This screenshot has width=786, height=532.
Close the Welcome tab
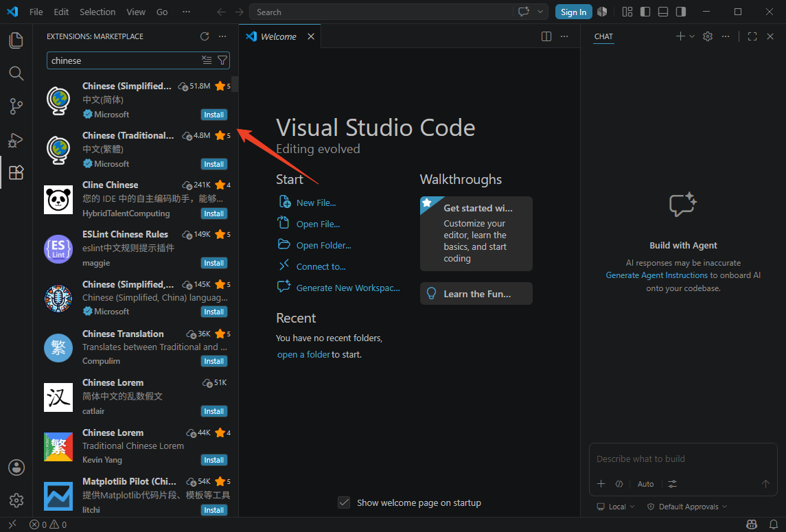(311, 36)
